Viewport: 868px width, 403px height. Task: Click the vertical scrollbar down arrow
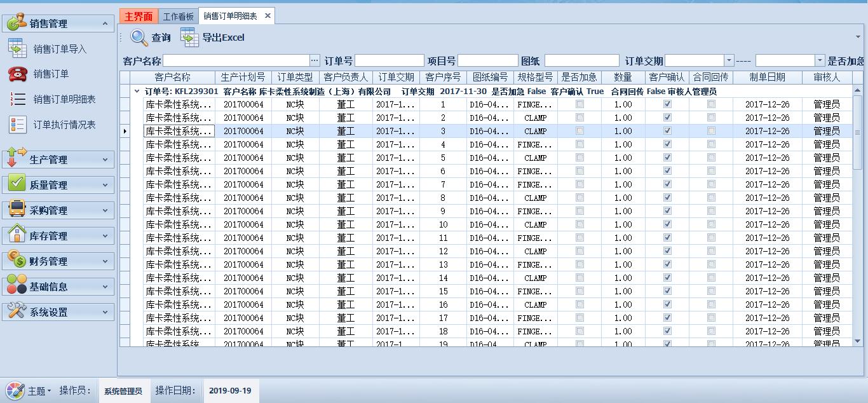(857, 342)
